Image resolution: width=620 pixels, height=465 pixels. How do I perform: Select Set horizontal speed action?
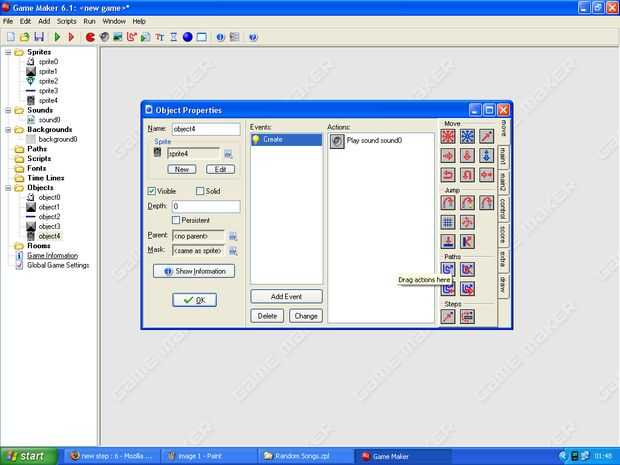click(x=448, y=156)
